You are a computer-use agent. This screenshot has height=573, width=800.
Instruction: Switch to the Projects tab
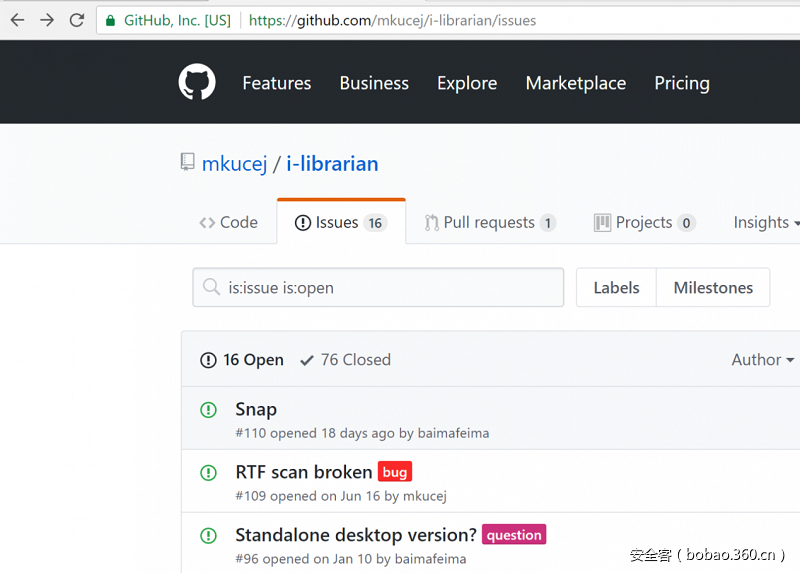click(645, 222)
